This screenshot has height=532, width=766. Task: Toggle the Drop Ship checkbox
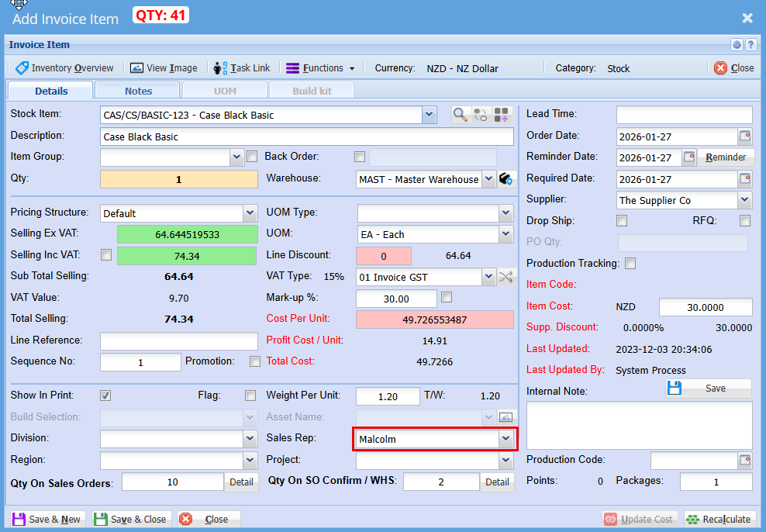(x=621, y=221)
